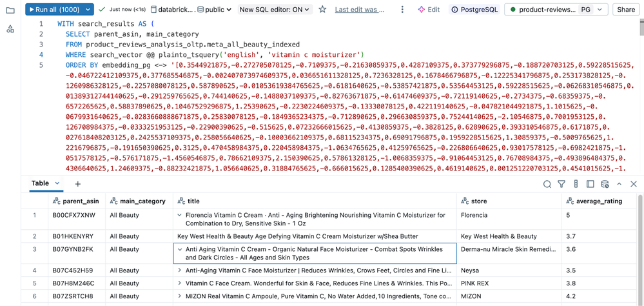644x306 pixels.
Task: Toggle the results side panel layout icon
Action: pyautogui.click(x=590, y=184)
